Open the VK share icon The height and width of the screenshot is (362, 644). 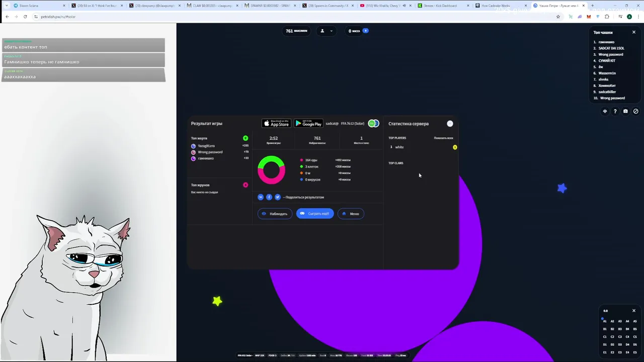pos(261,197)
